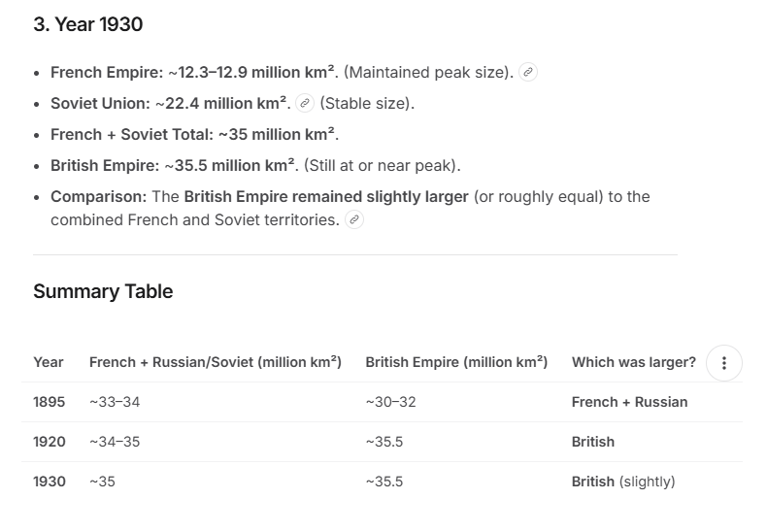This screenshot has width=767, height=532.
Task: Click the British (slightly) result cell
Action: (x=623, y=482)
